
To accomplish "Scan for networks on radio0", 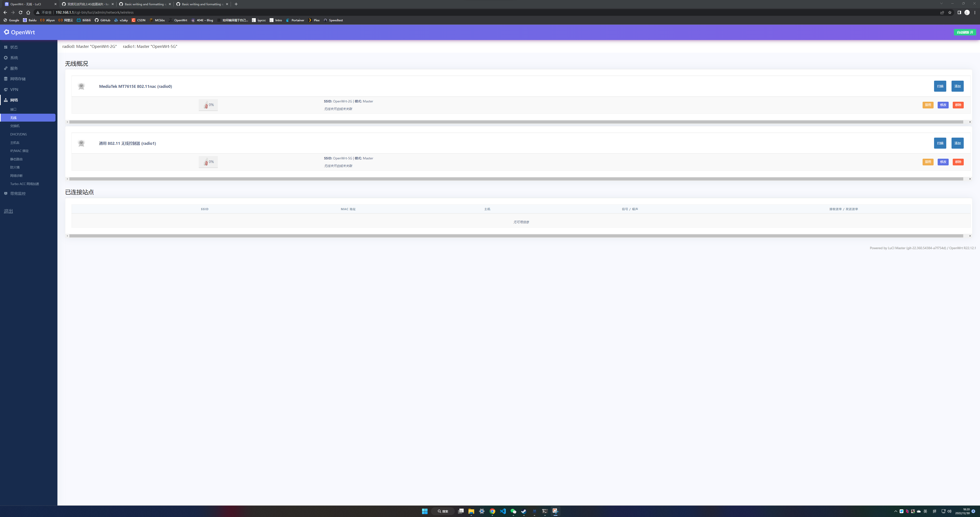I will click(940, 86).
